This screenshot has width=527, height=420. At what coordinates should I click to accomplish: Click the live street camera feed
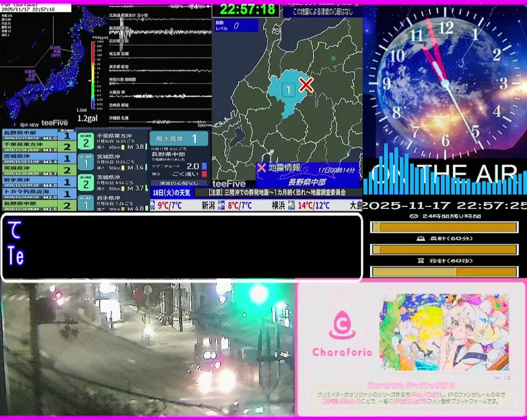pos(148,349)
